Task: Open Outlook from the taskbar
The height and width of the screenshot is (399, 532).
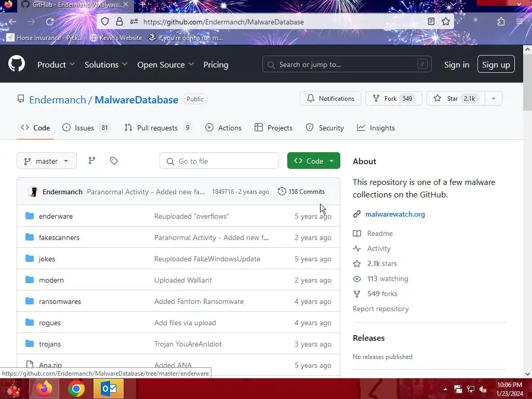Action: tap(109, 389)
